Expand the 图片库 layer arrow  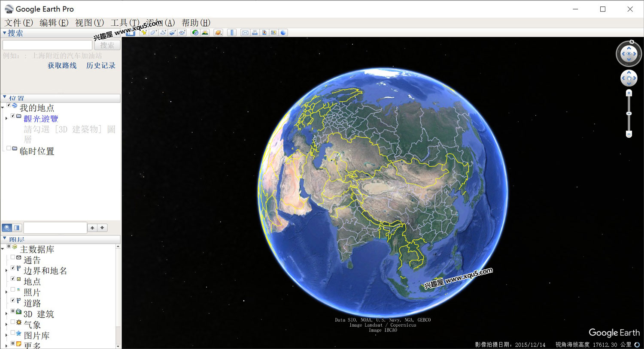(6, 335)
